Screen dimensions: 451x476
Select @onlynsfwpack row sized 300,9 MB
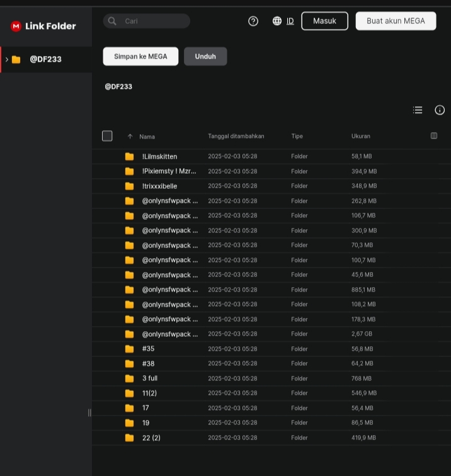coord(271,230)
